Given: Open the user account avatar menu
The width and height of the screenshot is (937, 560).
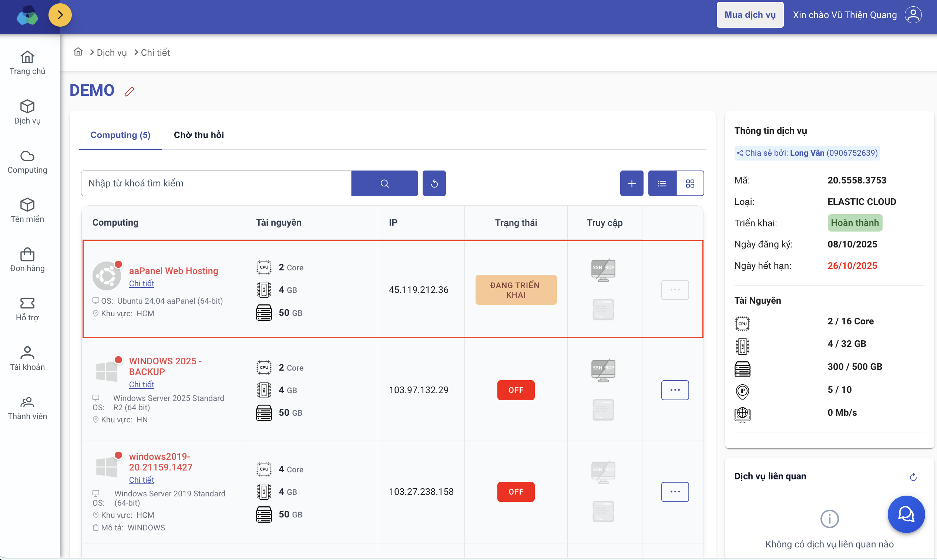Looking at the screenshot, I should (x=913, y=15).
